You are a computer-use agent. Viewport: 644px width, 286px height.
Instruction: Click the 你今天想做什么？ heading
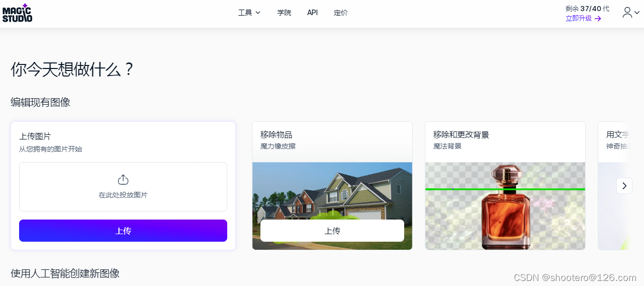tap(73, 69)
